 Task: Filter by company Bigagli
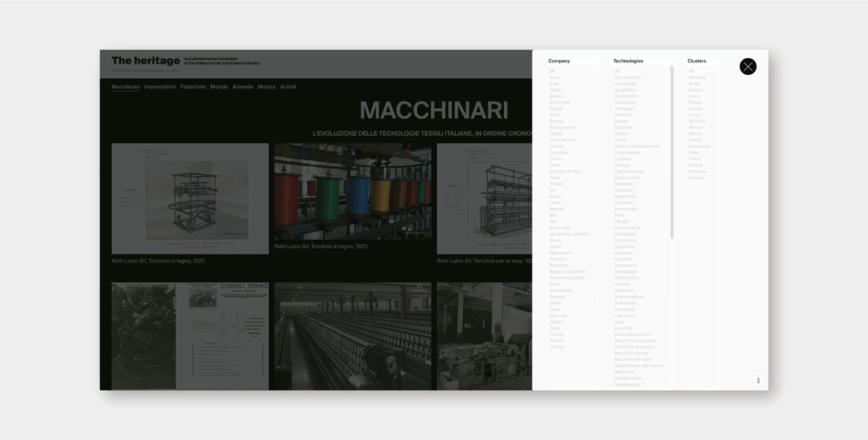tap(556, 109)
